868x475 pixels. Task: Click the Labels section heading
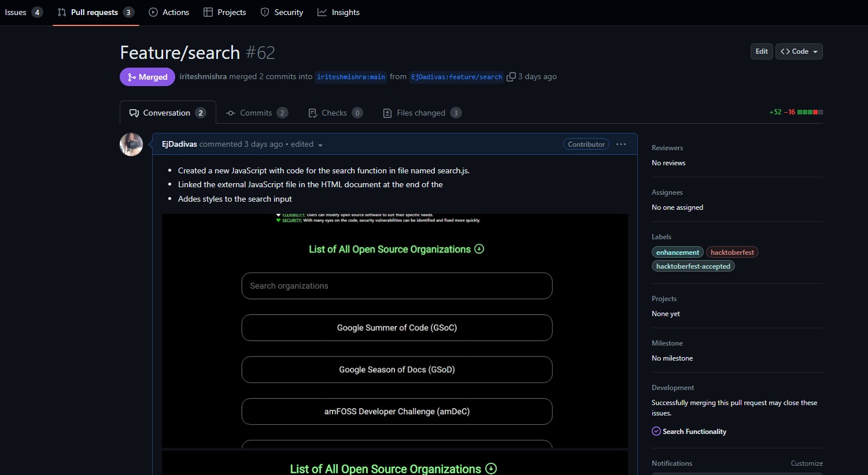tap(662, 237)
